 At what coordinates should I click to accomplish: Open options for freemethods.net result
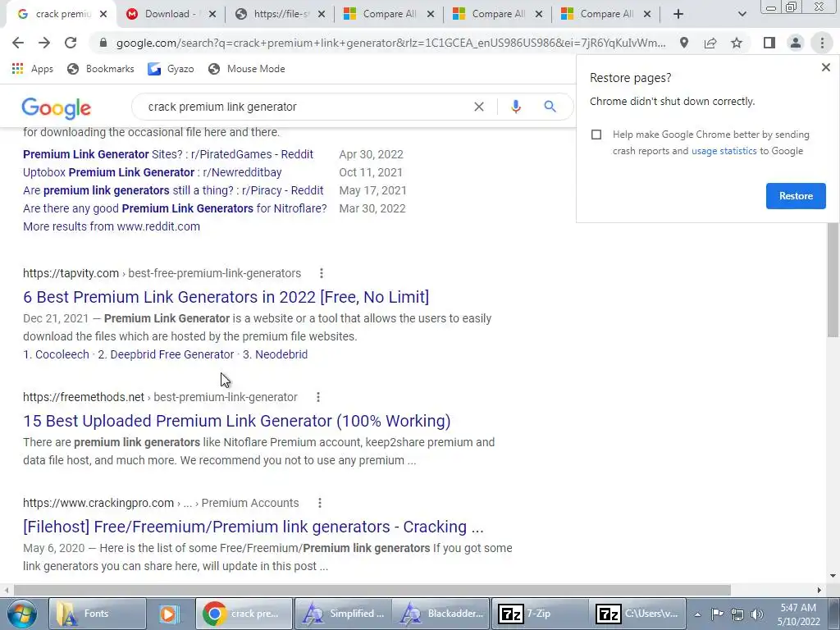tap(318, 397)
